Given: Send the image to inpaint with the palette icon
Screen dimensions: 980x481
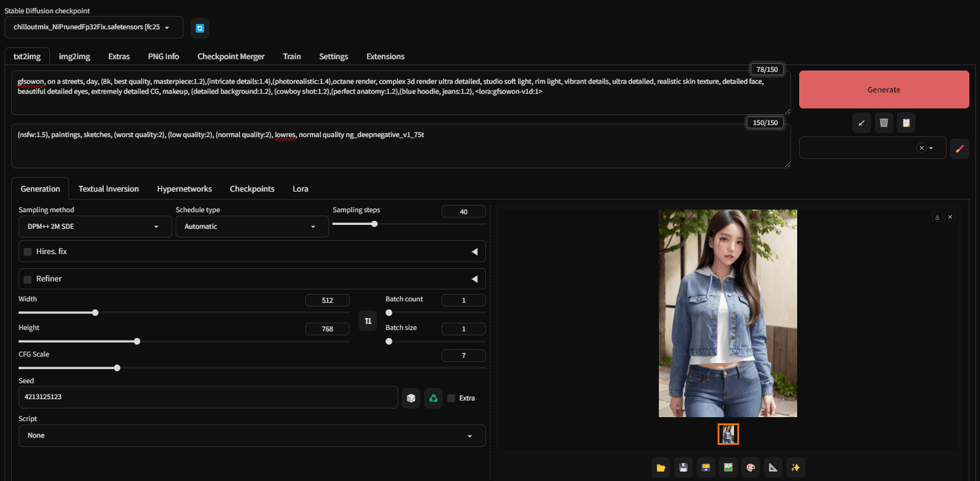Looking at the screenshot, I should tap(751, 468).
